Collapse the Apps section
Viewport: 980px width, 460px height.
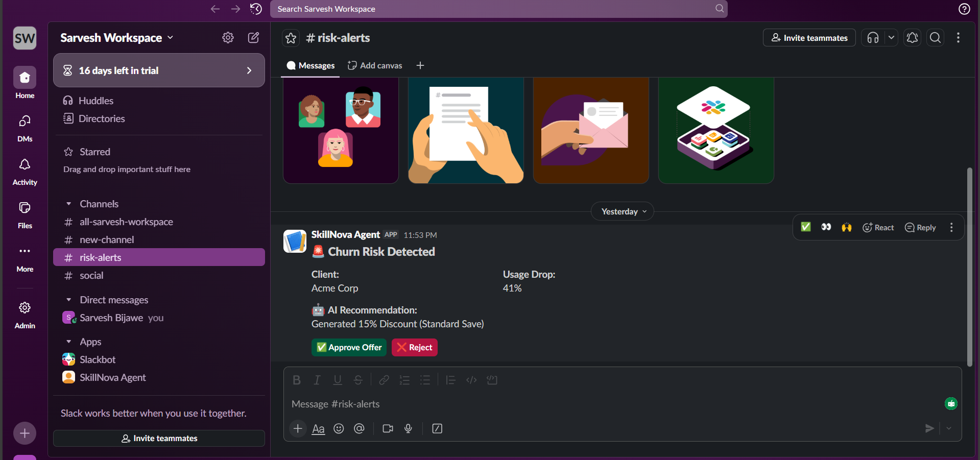69,342
